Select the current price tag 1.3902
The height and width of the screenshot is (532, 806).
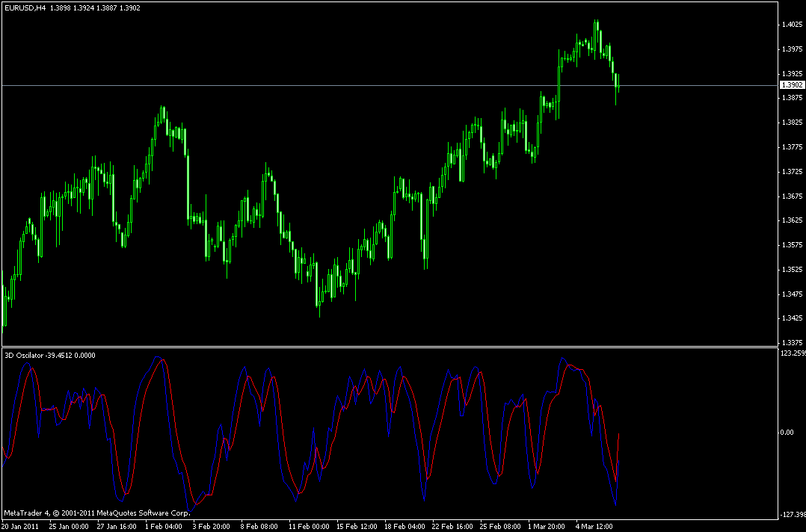click(x=792, y=85)
